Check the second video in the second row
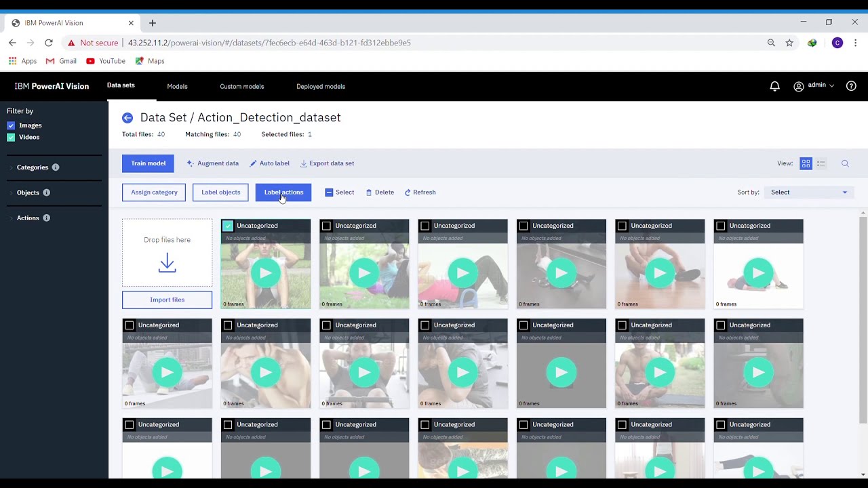Viewport: 868px width, 488px height. [x=228, y=325]
